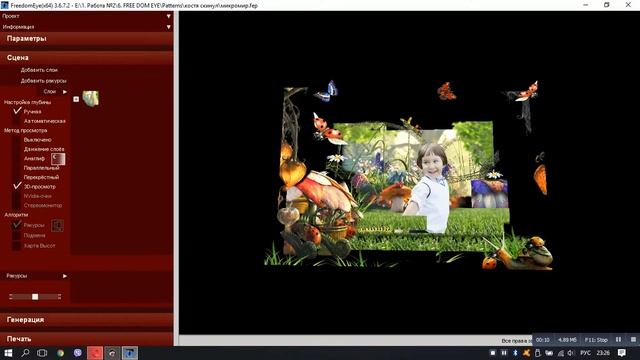The image size is (640, 360).
Task: Open the Bluetooth tray icon
Action: click(515, 353)
